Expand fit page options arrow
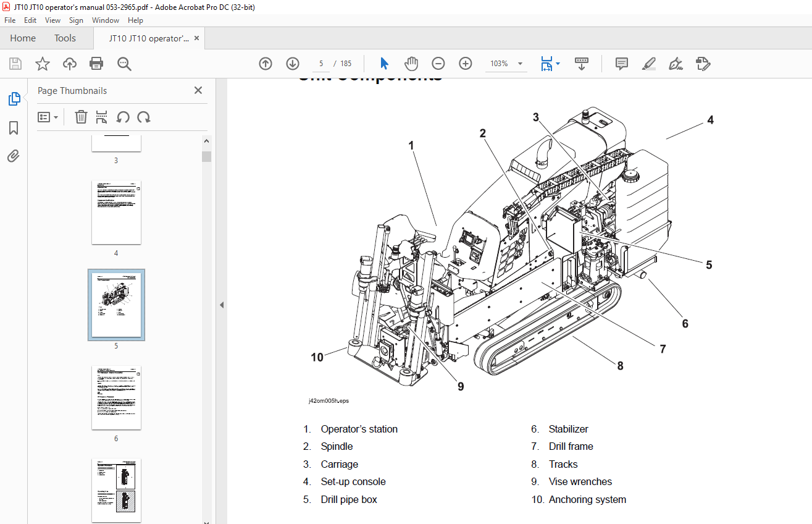The height and width of the screenshot is (524, 812). [x=558, y=64]
